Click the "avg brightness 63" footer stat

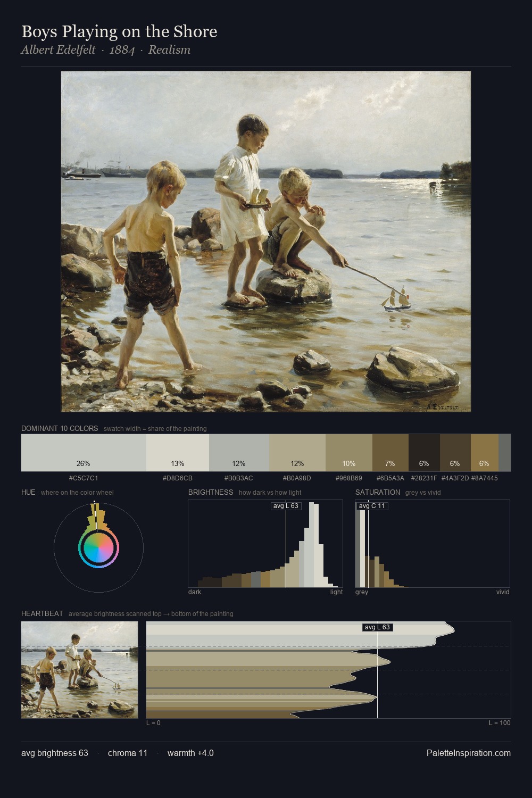[55, 753]
